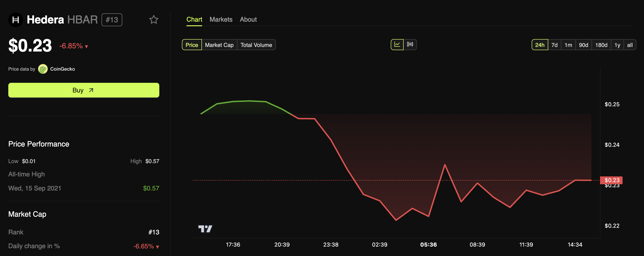Select the 1m time range

tap(568, 45)
